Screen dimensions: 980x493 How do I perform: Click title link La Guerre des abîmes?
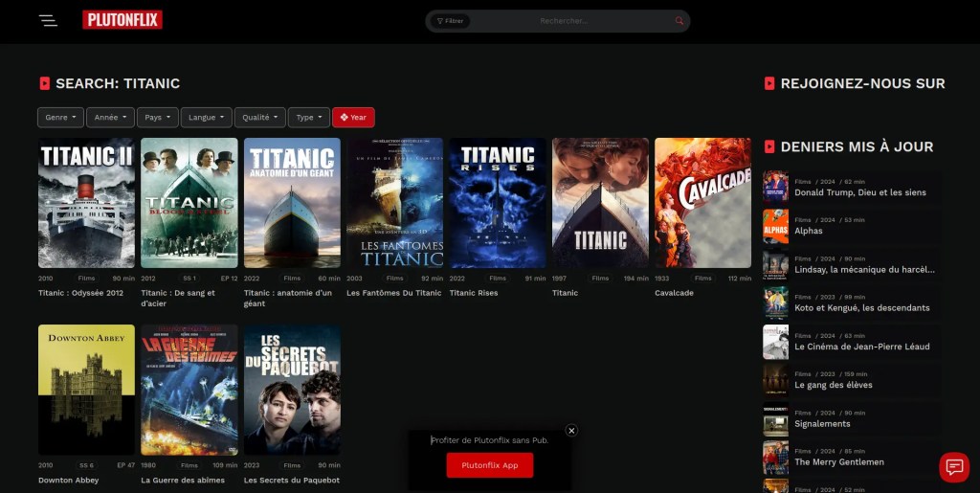coord(183,481)
